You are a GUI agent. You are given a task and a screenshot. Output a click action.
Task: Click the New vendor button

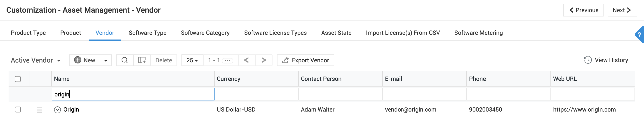pyautogui.click(x=85, y=60)
